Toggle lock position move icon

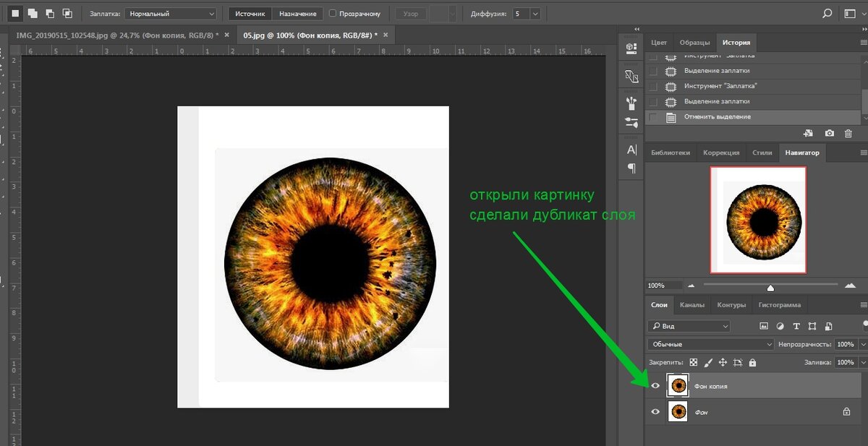[x=723, y=362]
